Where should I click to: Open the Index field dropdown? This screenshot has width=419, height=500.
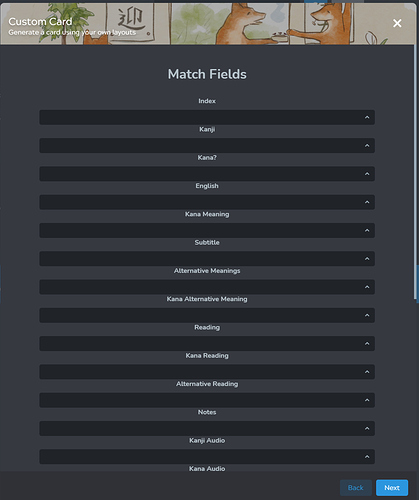207,117
